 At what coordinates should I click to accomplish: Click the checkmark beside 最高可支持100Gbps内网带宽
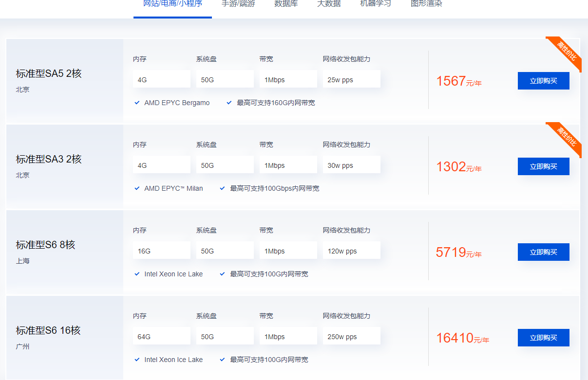[x=222, y=188]
